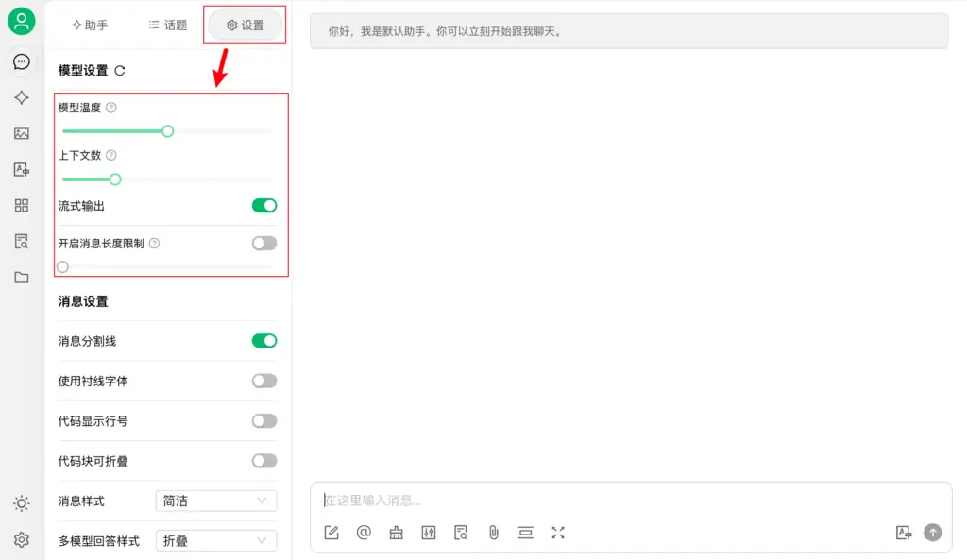Disable 流式输出 streaming output
This screenshot has width=967, height=560.
click(263, 205)
